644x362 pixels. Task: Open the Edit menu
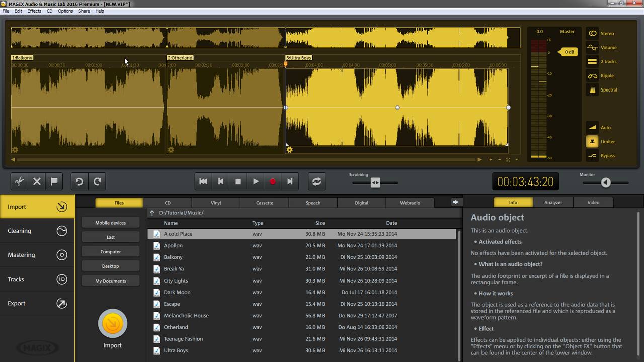tap(18, 11)
